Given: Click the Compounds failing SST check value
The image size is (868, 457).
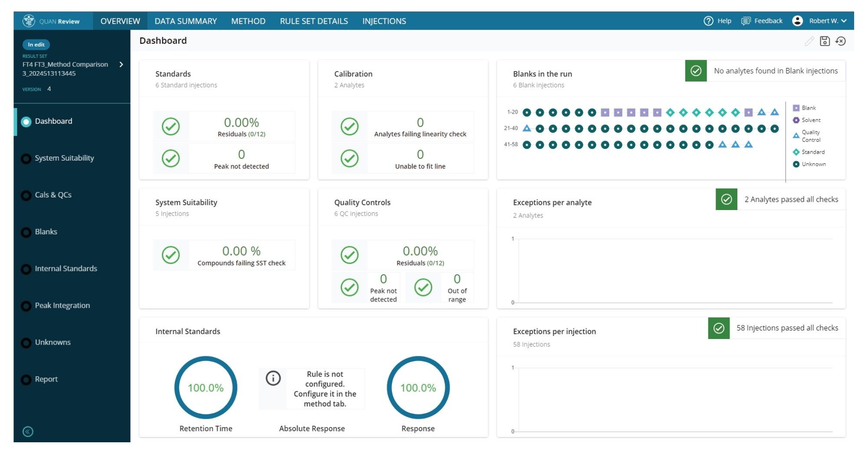Looking at the screenshot, I should pyautogui.click(x=241, y=251).
